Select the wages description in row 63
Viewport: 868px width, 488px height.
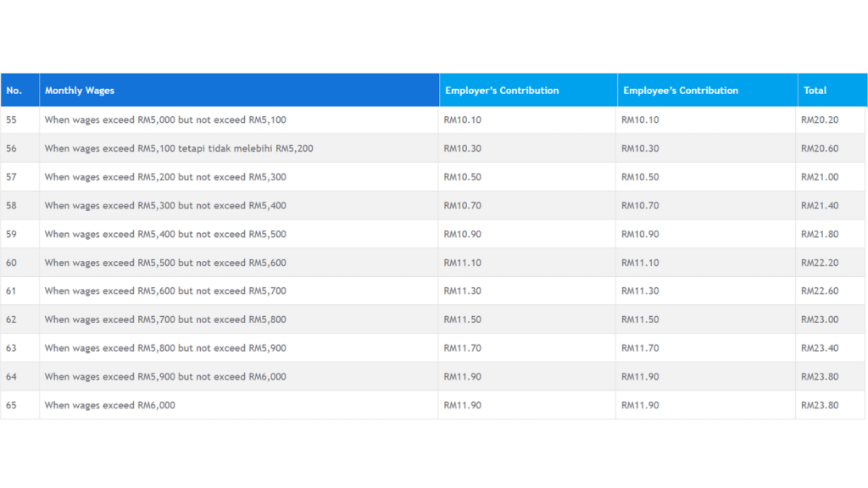(164, 347)
